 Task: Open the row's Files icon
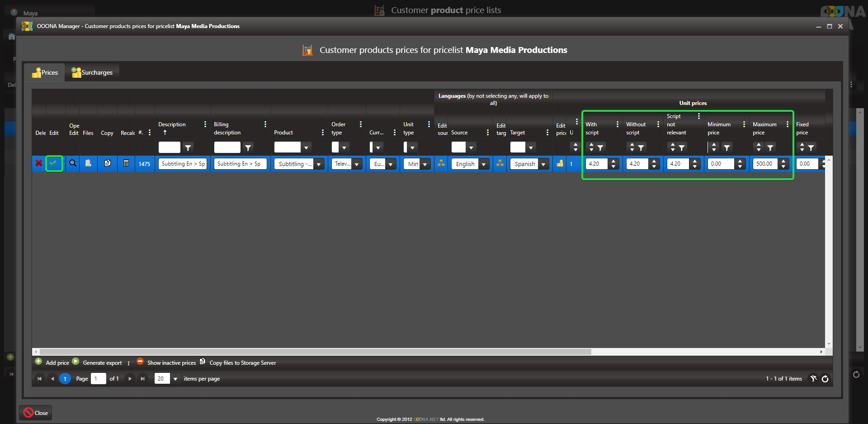point(88,163)
